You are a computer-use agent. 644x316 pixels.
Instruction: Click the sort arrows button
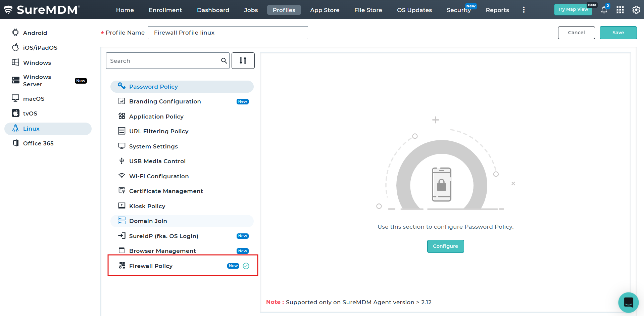243,61
